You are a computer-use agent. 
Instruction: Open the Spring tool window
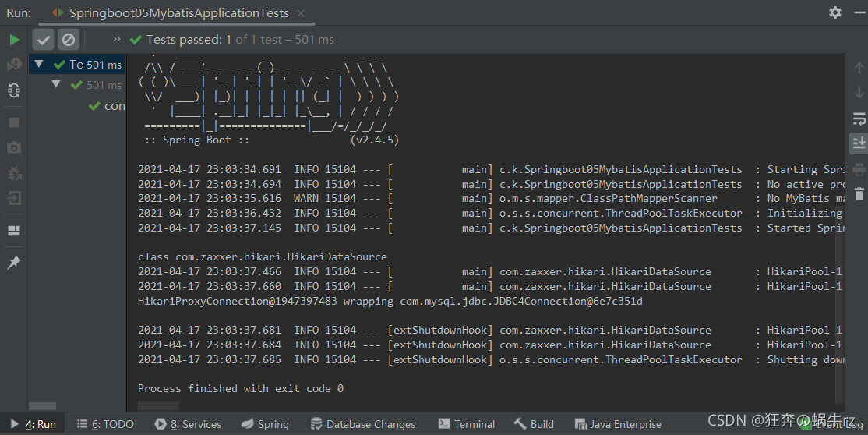266,424
